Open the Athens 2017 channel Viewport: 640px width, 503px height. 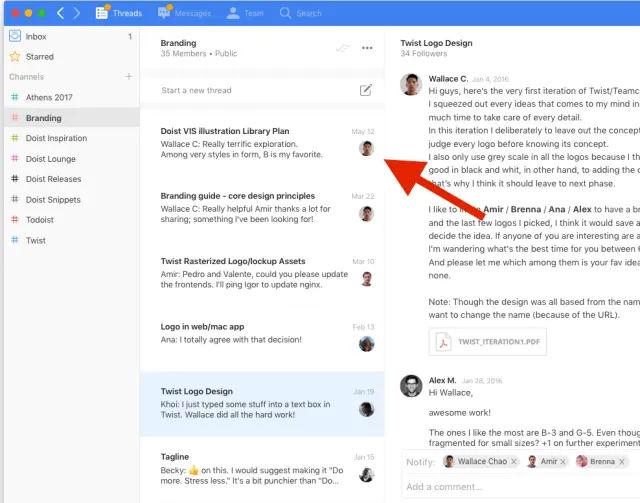(x=49, y=97)
